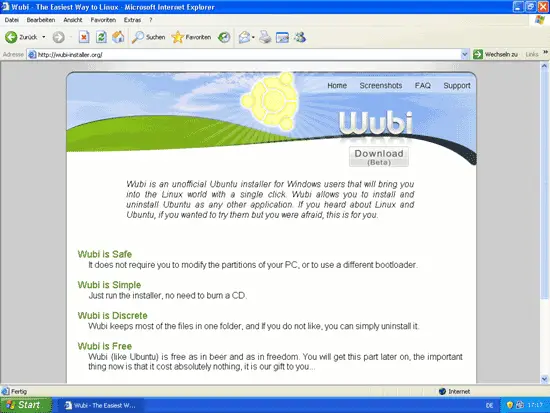This screenshot has width=550, height=413.
Task: Open Suchen search panel
Action: pos(148,37)
